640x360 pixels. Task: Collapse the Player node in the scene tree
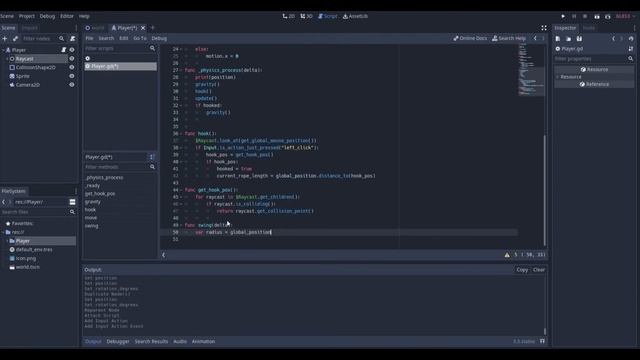3,50
